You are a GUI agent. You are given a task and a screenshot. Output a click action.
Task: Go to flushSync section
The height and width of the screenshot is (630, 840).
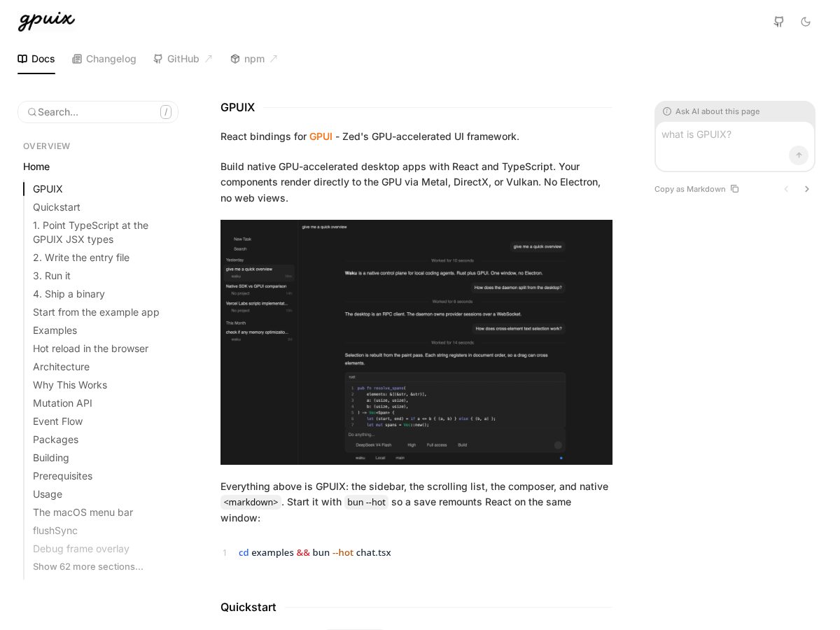(55, 531)
